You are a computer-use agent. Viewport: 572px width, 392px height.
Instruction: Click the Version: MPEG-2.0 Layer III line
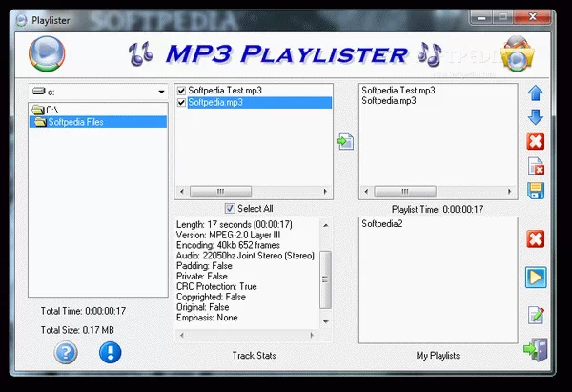(x=229, y=235)
